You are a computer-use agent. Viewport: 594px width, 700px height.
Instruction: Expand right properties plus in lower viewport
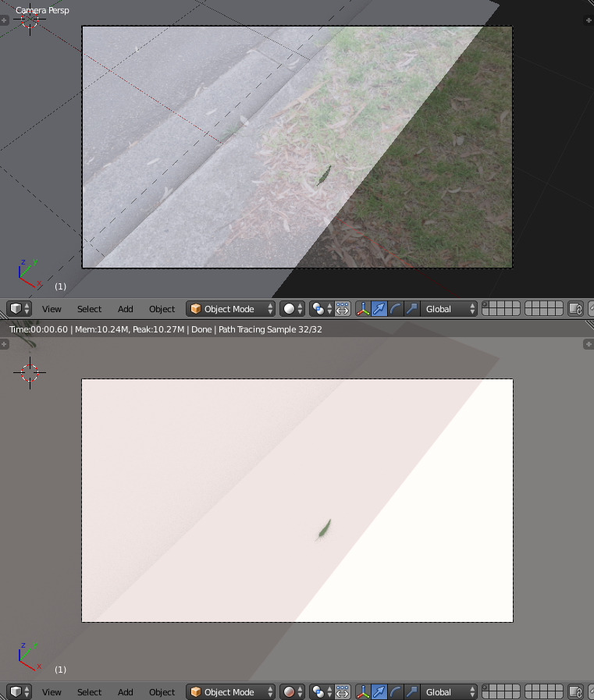pos(589,344)
